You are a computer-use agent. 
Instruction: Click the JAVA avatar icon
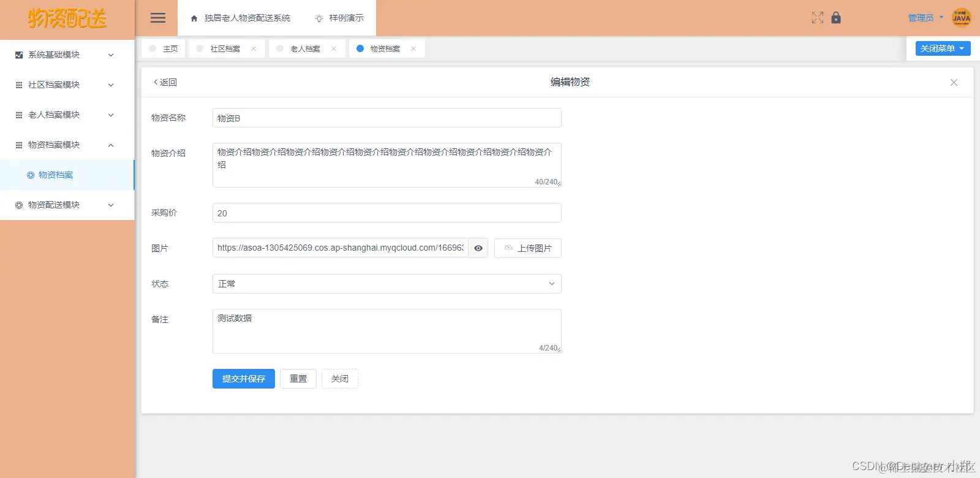point(962,17)
